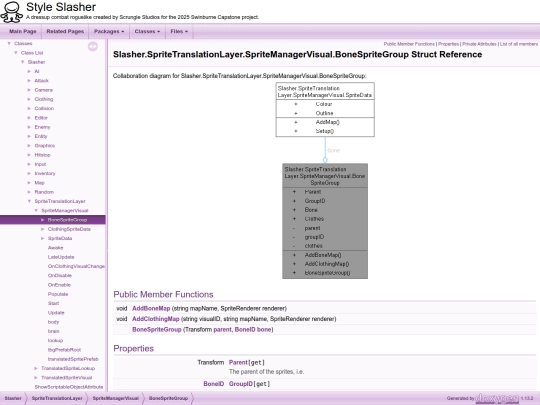Expand the Clothing namespace arrow
Screen dimensions: 540x405
click(x=29, y=99)
